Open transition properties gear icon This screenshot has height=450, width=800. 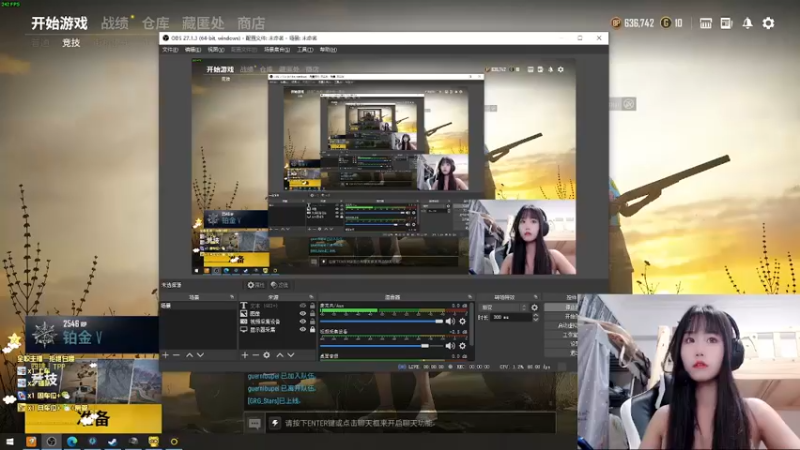(x=534, y=308)
